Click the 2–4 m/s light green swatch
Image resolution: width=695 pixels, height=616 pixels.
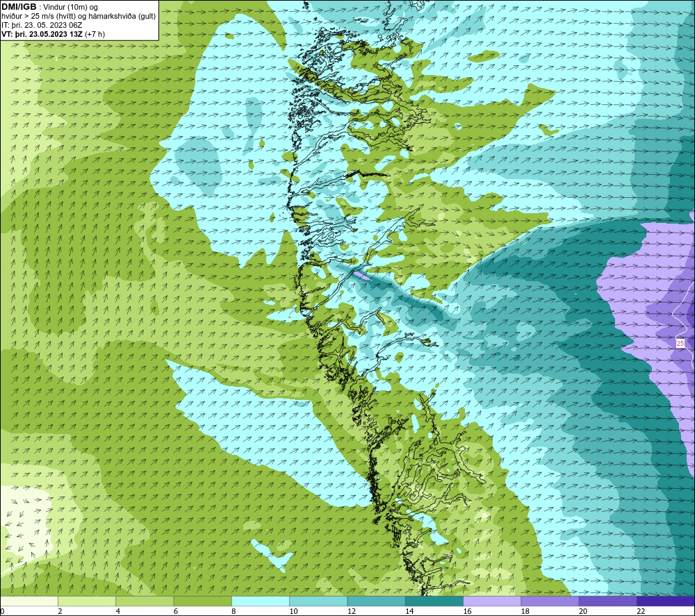tap(87, 601)
